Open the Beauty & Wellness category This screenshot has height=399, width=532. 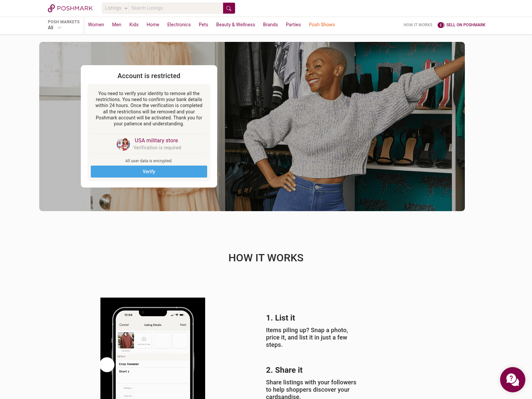pyautogui.click(x=235, y=25)
